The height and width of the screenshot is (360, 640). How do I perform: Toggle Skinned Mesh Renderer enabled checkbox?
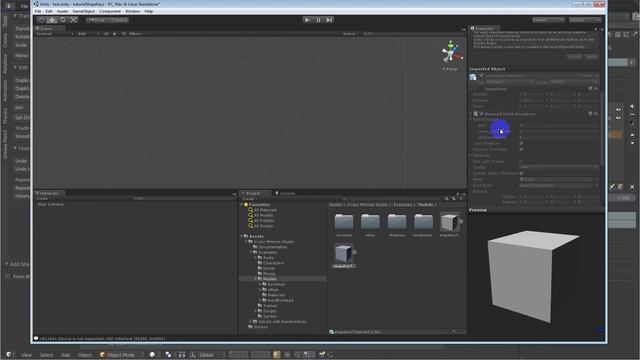click(x=481, y=114)
